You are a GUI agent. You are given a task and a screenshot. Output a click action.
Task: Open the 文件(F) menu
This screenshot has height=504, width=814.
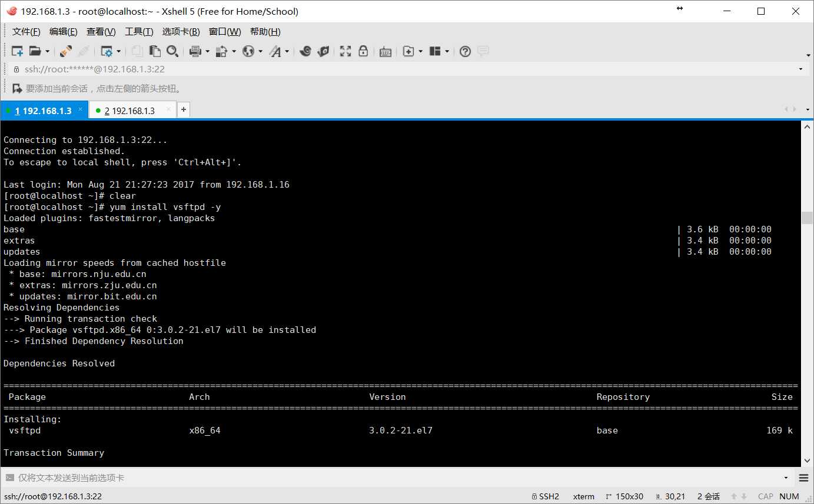[x=26, y=32]
